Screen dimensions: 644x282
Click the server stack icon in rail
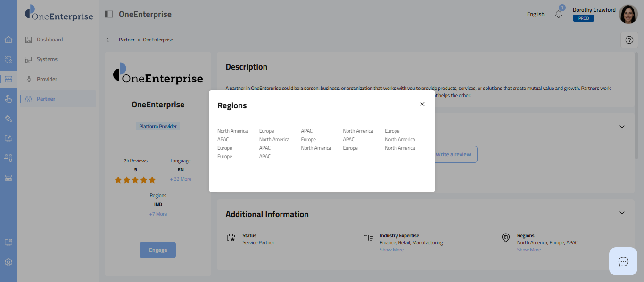point(8,177)
